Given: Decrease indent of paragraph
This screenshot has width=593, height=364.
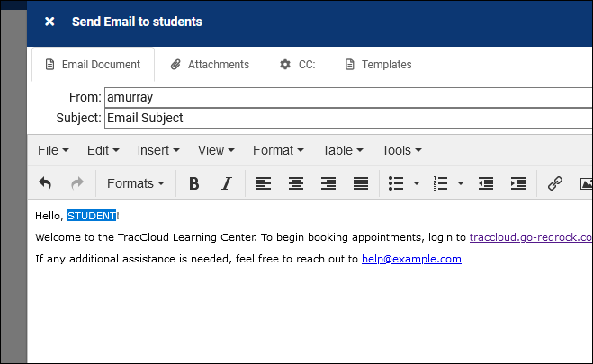Looking at the screenshot, I should 486,183.
